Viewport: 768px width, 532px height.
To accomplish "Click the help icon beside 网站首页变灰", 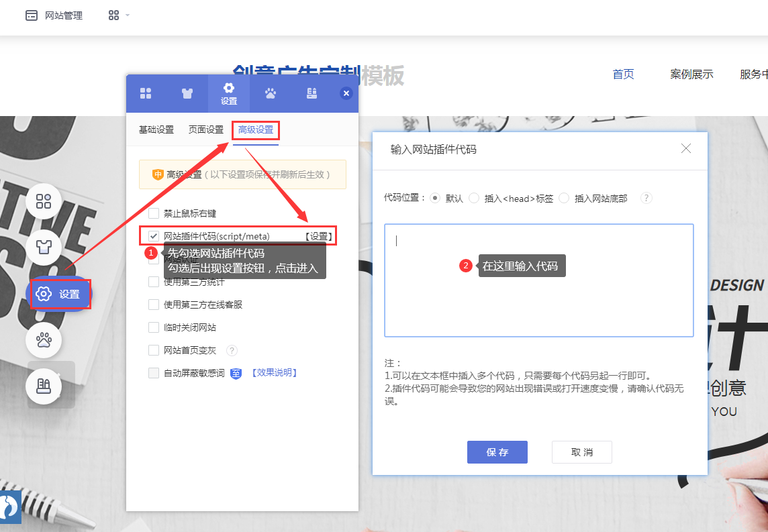I will [232, 350].
